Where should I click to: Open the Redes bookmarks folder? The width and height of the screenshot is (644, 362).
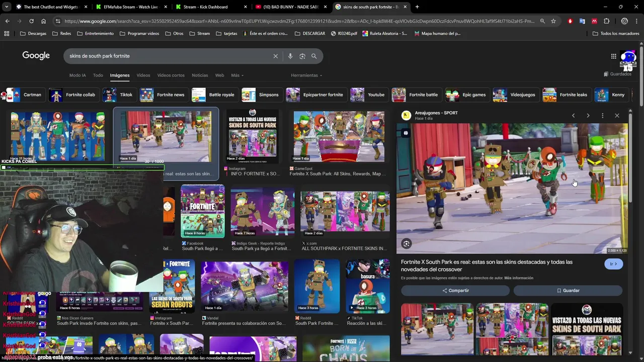[x=61, y=34]
